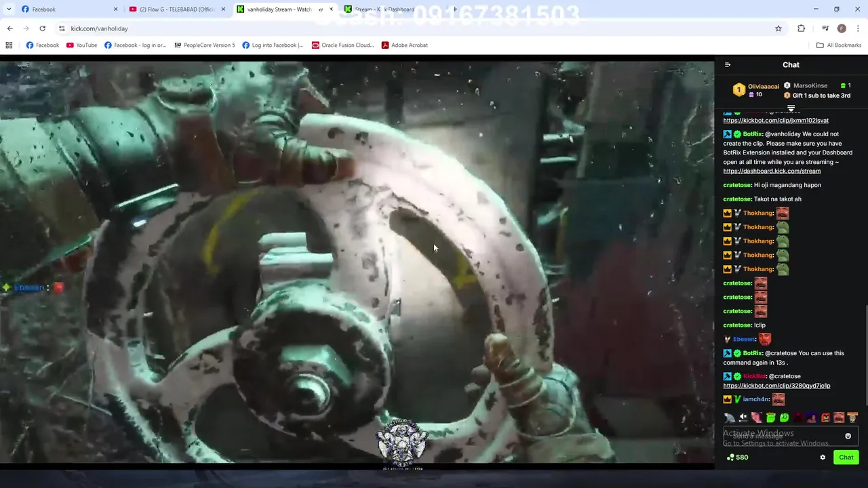Pick the mustache man quick emote
Image resolution: width=868 pixels, height=488 pixels.
pyautogui.click(x=839, y=418)
